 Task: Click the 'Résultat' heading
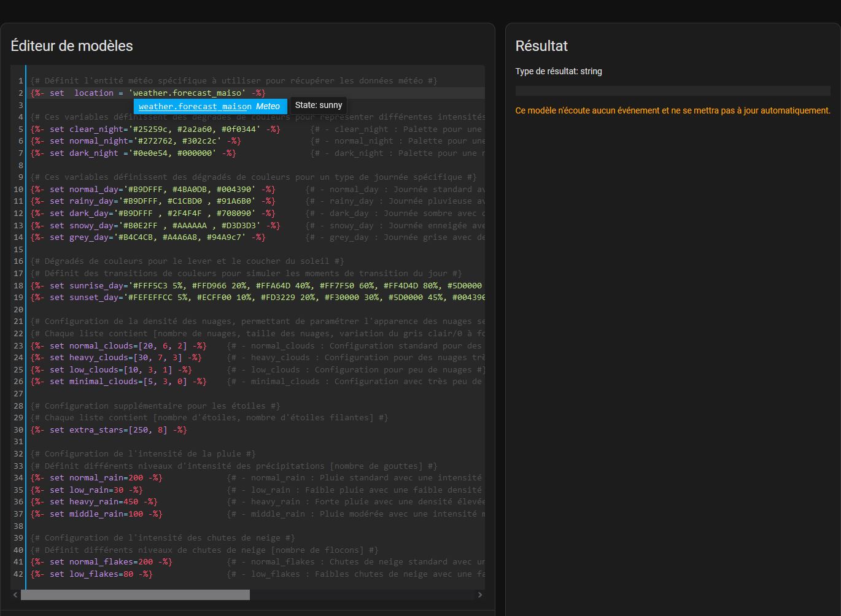(541, 46)
